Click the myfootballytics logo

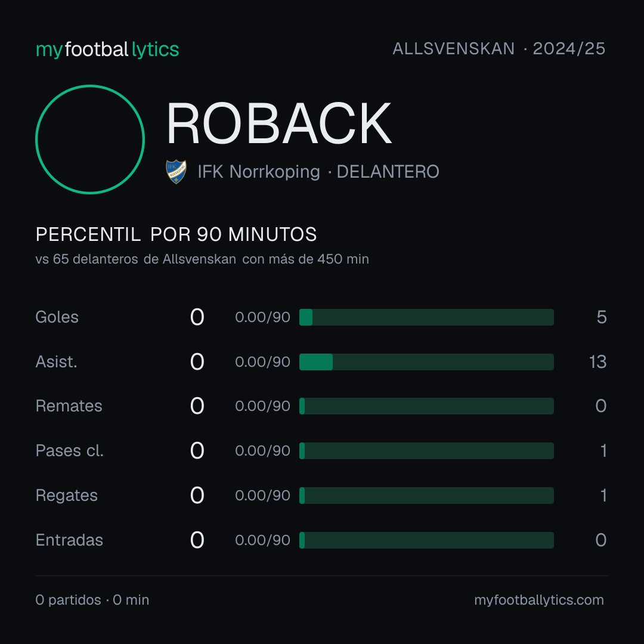(x=107, y=49)
